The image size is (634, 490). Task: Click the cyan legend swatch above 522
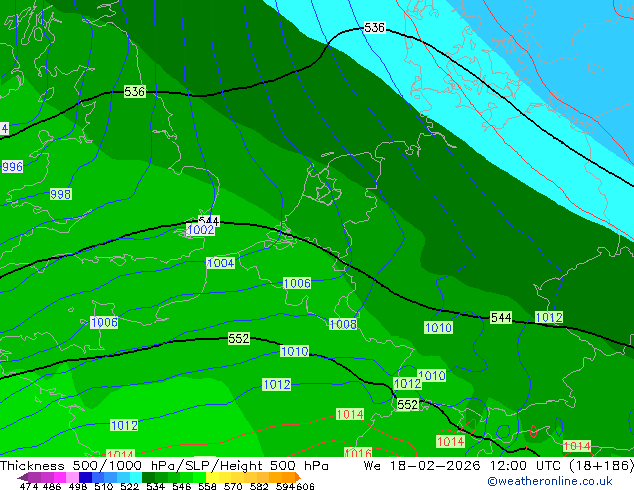136,477
